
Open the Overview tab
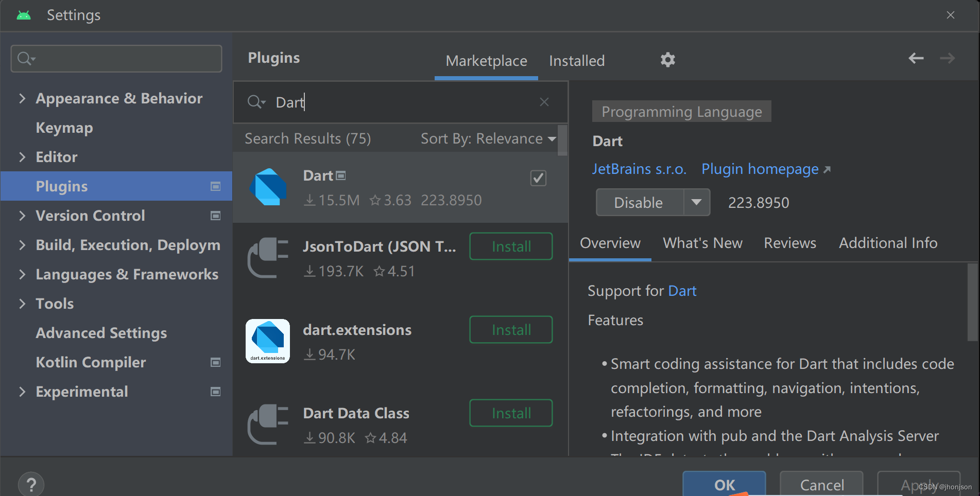tap(610, 243)
